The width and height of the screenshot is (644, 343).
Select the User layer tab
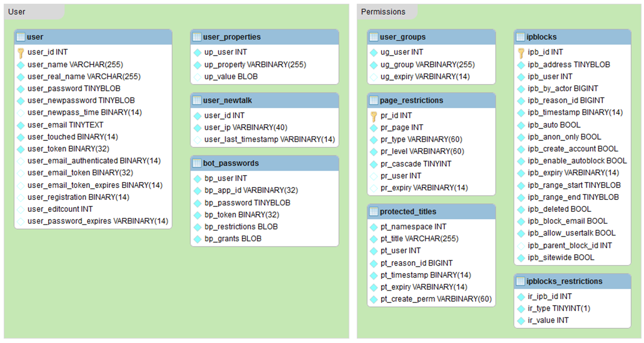pyautogui.click(x=17, y=11)
